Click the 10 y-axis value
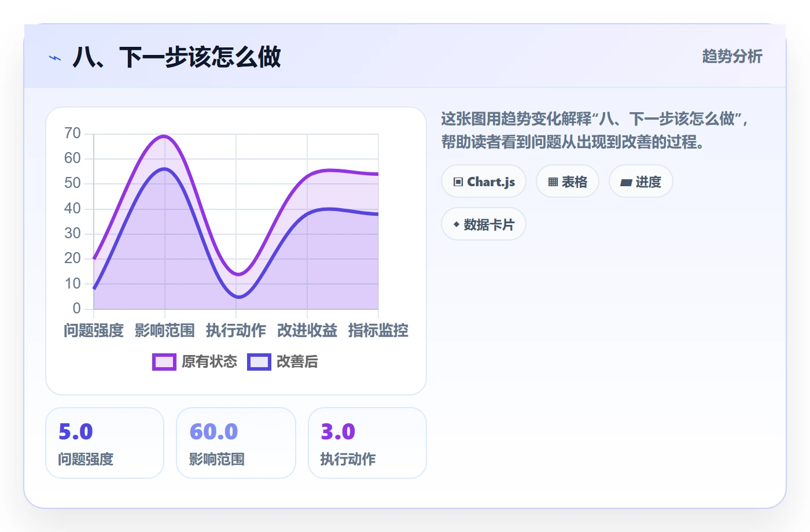Viewport: 810px width, 532px height. [x=73, y=283]
